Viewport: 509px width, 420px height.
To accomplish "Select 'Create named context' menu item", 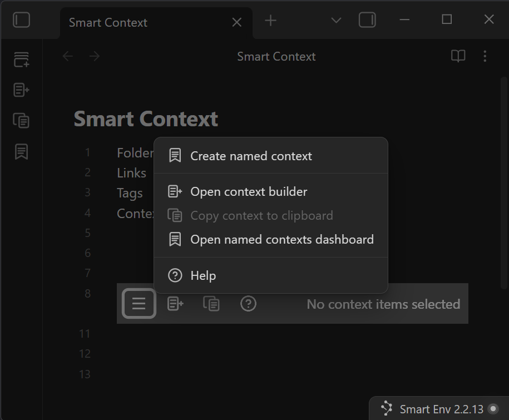I will coord(251,156).
